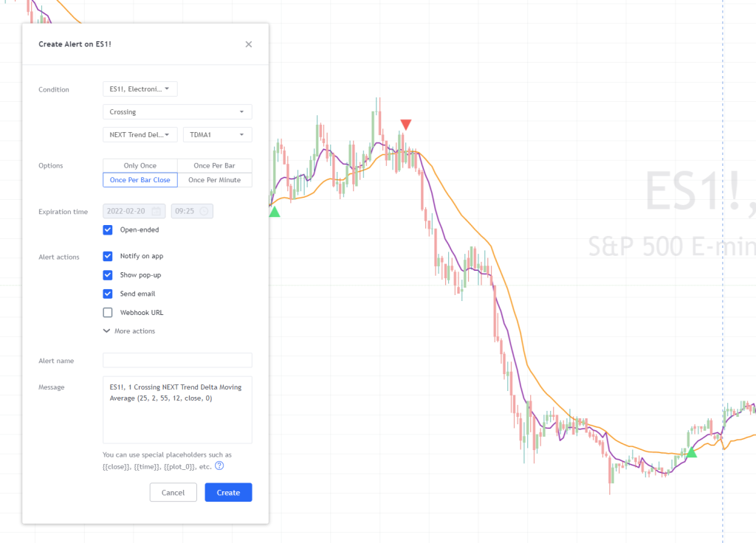Toggle the Open-ended expiration checkbox

tap(107, 229)
